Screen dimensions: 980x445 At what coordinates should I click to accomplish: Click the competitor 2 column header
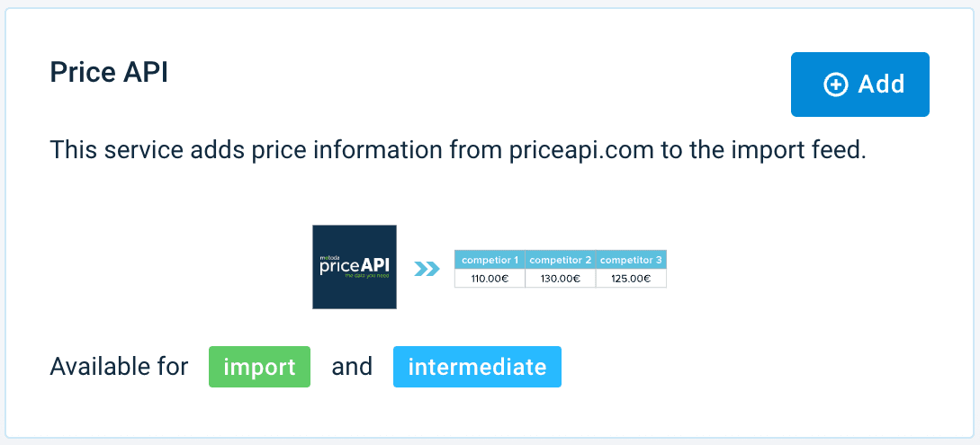coord(560,260)
